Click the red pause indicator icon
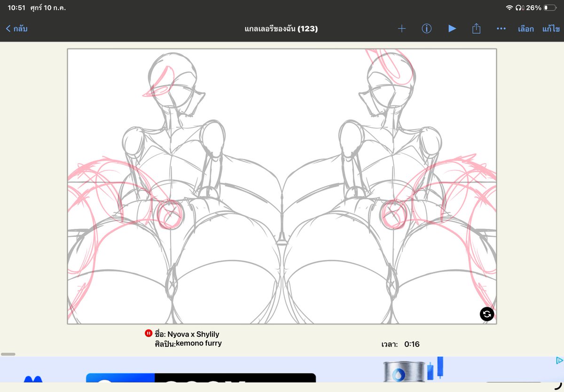Screen dimensions: 564x392 click(x=149, y=333)
